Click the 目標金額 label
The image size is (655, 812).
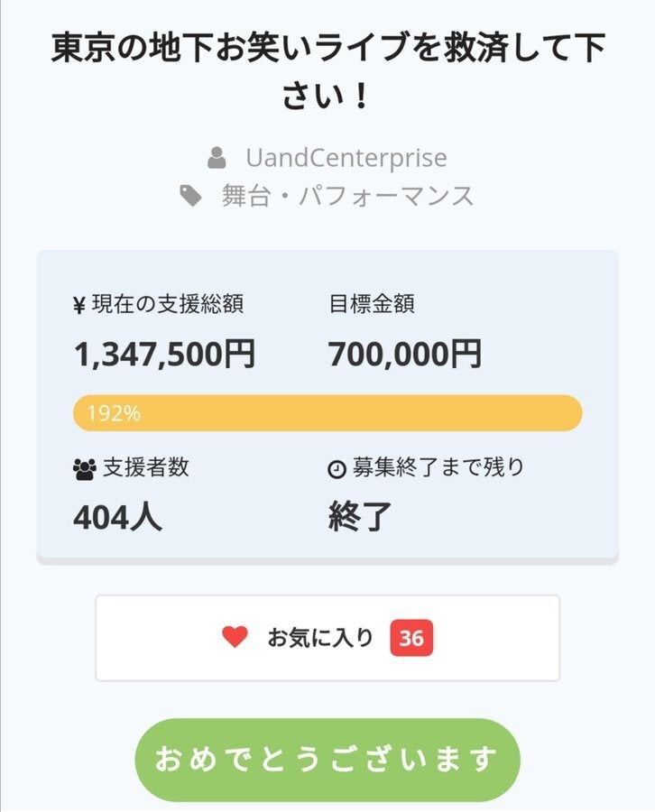pos(371,305)
